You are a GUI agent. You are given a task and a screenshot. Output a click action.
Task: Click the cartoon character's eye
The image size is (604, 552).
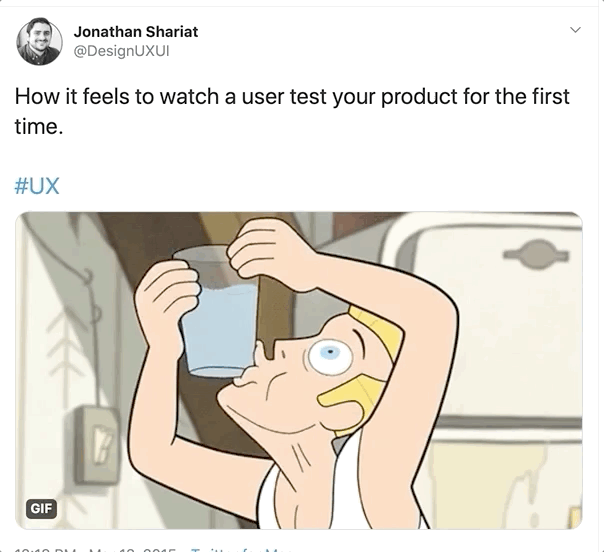point(330,357)
